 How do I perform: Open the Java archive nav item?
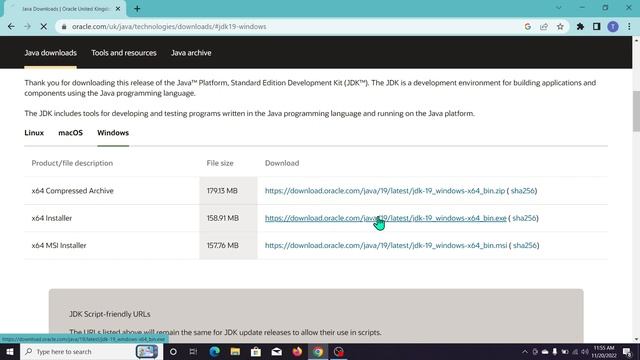[x=191, y=53]
